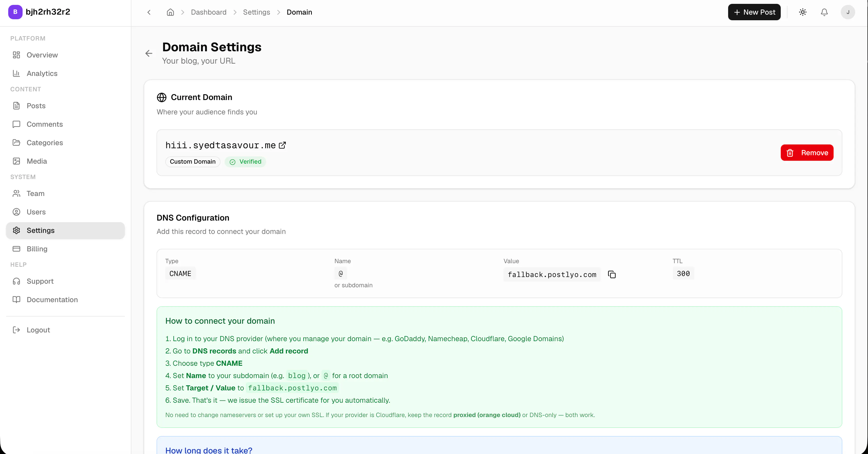
Task: Click the home icon in the breadcrumb
Action: click(170, 12)
